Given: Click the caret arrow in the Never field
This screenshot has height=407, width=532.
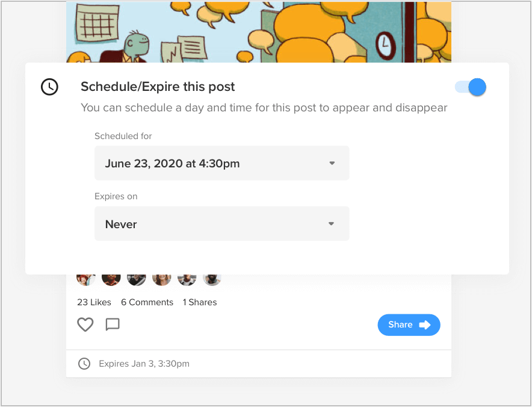Looking at the screenshot, I should [x=331, y=224].
